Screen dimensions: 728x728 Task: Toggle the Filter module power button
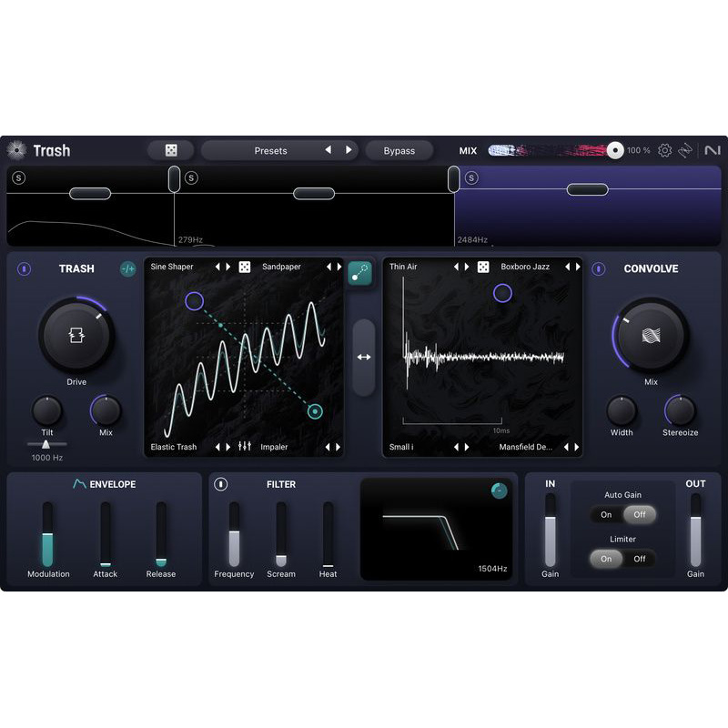click(x=220, y=484)
